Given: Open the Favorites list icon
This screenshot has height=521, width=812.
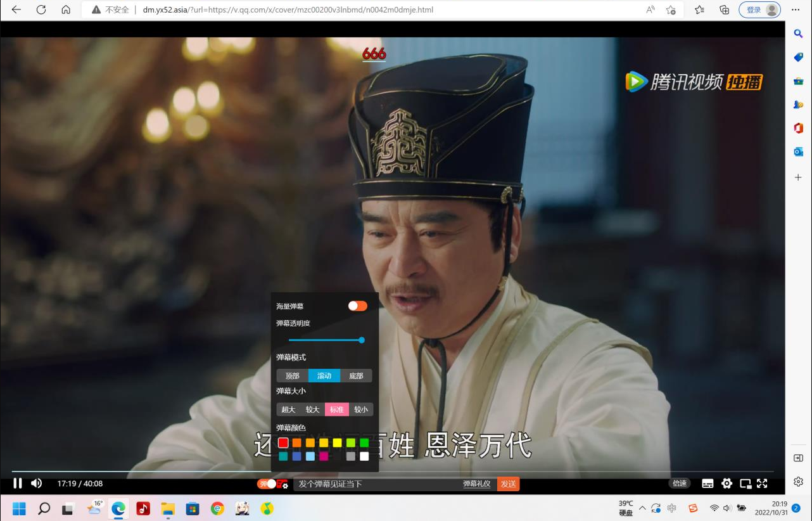Looking at the screenshot, I should click(699, 10).
